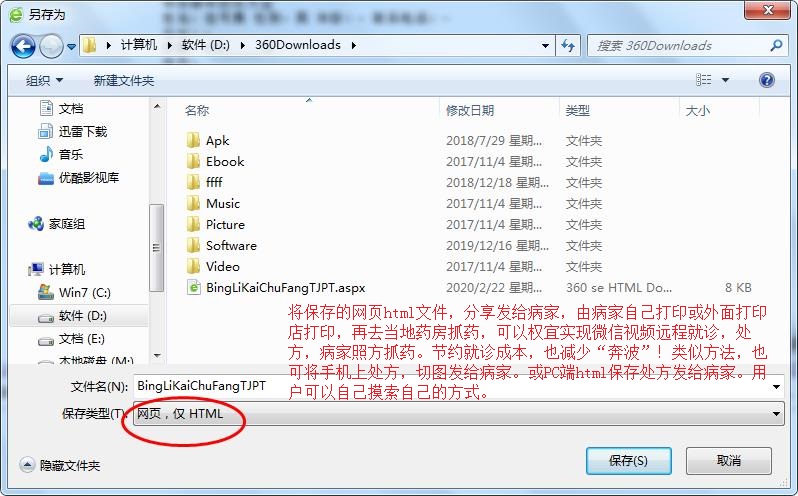Click the view layout icon in toolbar
798x496 pixels.
pos(704,80)
